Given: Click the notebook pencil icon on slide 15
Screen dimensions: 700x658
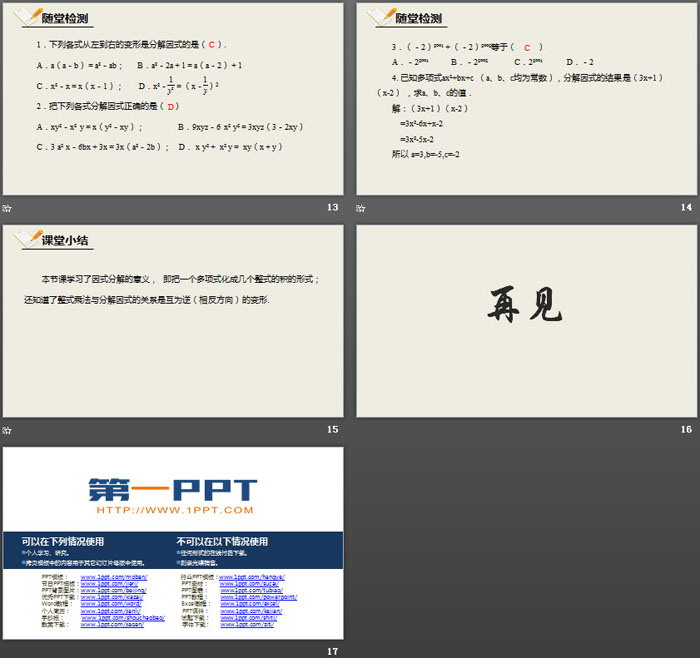Looking at the screenshot, I should 24,238.
